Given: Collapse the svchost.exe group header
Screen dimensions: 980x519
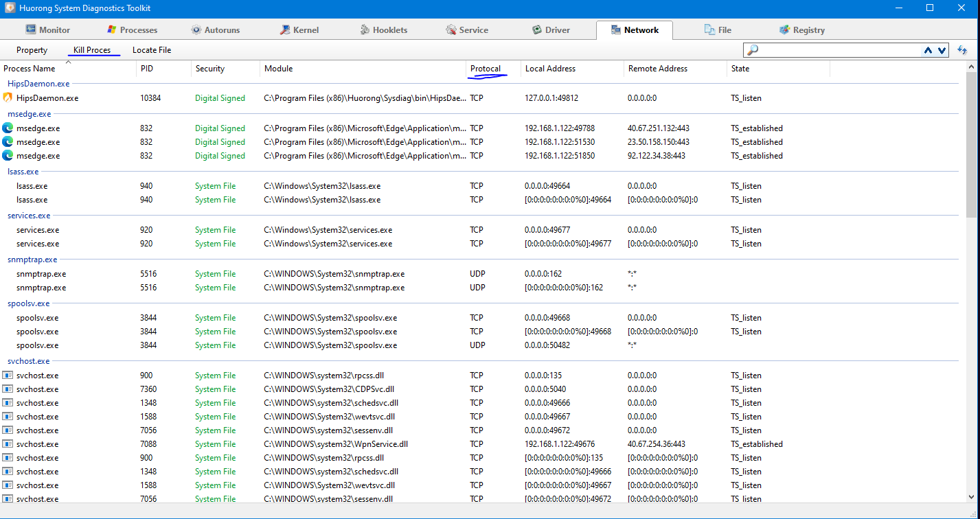Looking at the screenshot, I should (x=28, y=361).
